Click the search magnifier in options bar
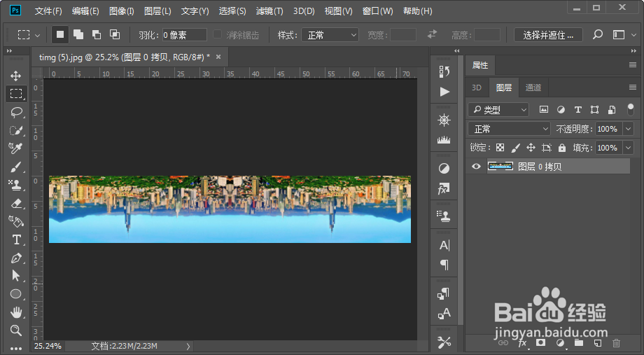 598,34
